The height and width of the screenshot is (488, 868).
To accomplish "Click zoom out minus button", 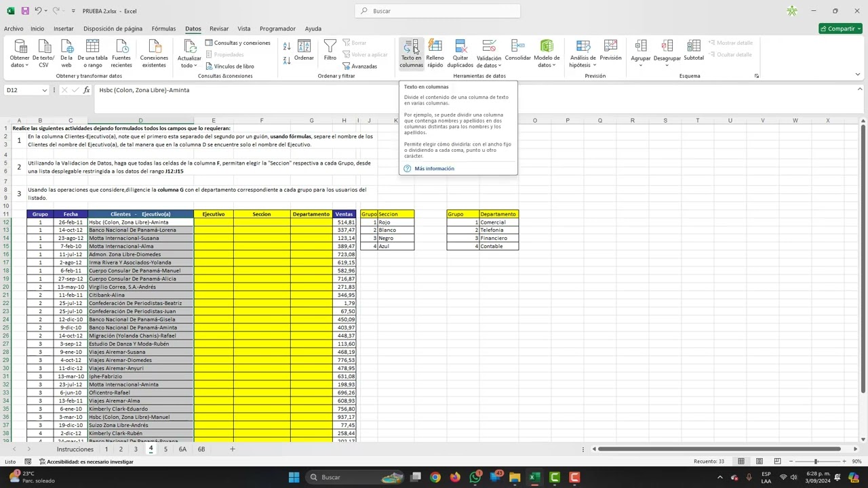I will 791,462.
